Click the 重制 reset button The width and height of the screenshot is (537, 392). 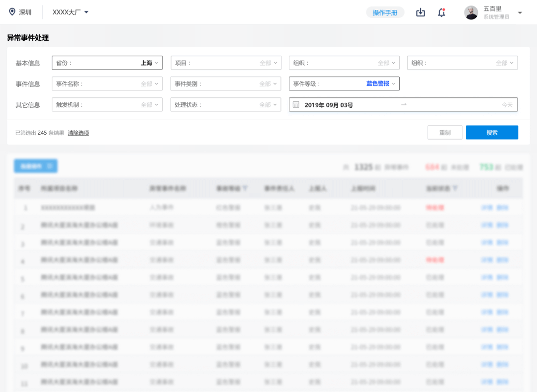coord(445,132)
